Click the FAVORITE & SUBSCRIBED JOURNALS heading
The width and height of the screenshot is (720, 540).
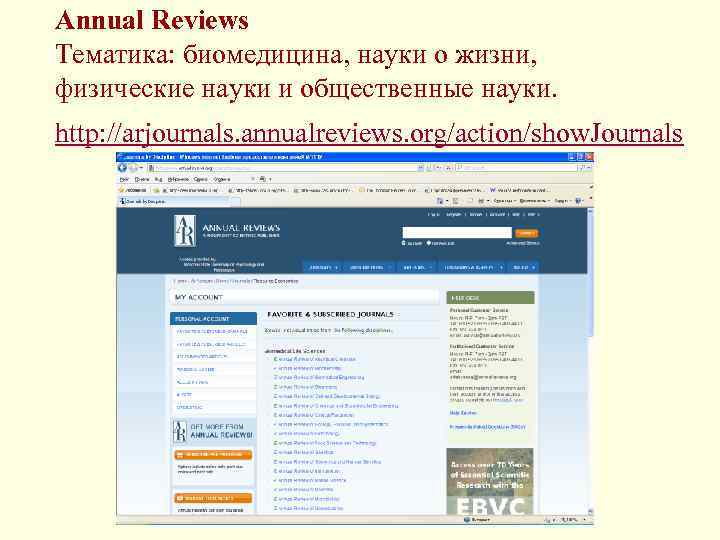331,315
